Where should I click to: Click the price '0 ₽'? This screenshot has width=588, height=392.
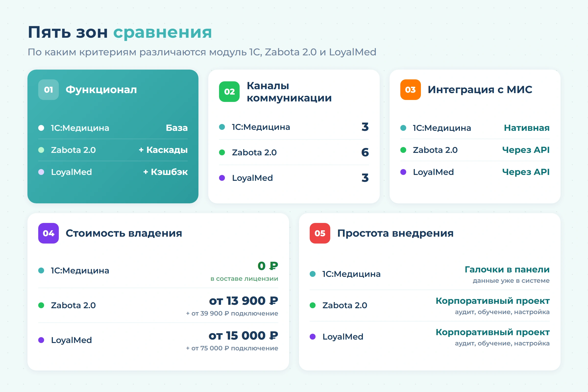pos(268,266)
